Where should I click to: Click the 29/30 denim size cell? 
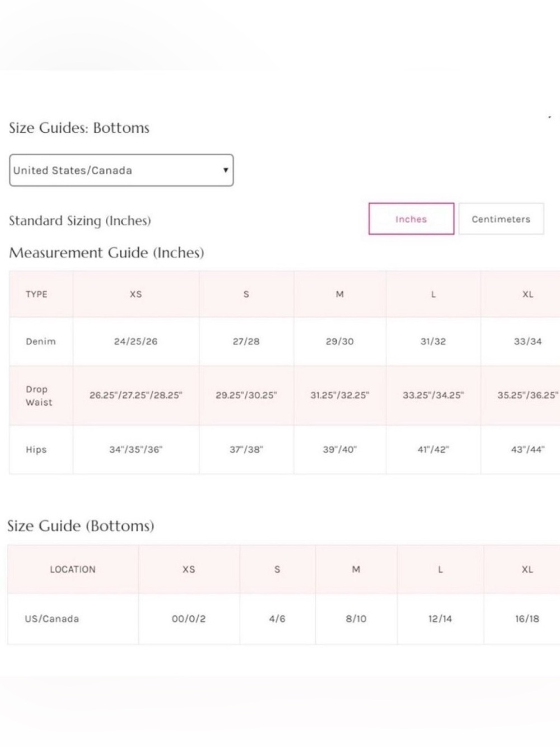340,341
